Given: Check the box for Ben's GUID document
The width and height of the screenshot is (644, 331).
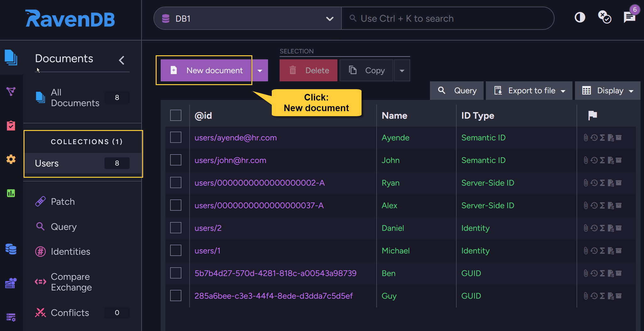Looking at the screenshot, I should [x=176, y=273].
